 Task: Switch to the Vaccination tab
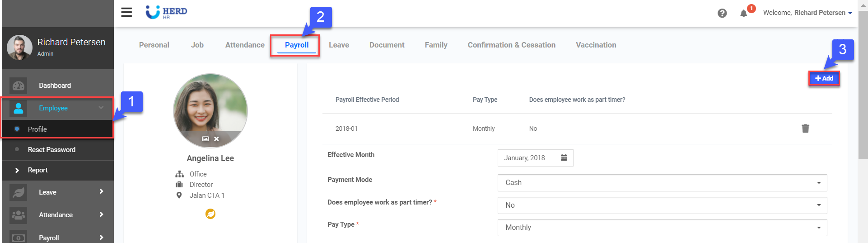(596, 45)
